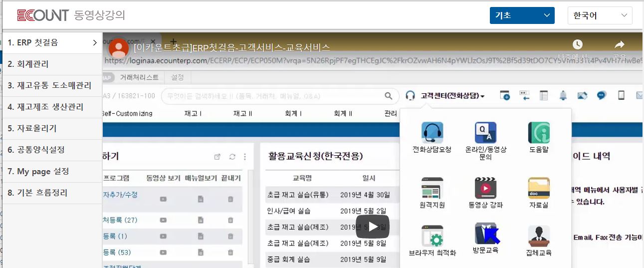Viewport: 644px width, 268px height.
Task: Open the Self-Customizing menu
Action: click(127, 113)
